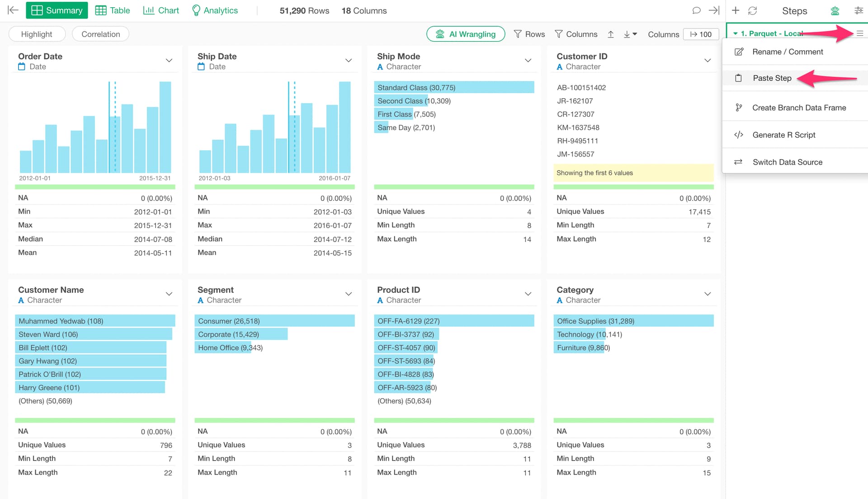Click the steps settings sliders icon

coord(859,10)
